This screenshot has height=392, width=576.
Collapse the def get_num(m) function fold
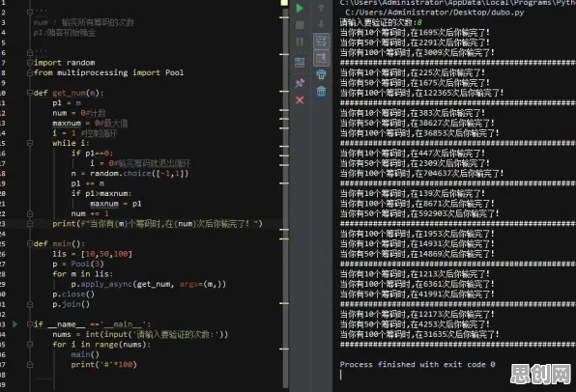point(30,93)
